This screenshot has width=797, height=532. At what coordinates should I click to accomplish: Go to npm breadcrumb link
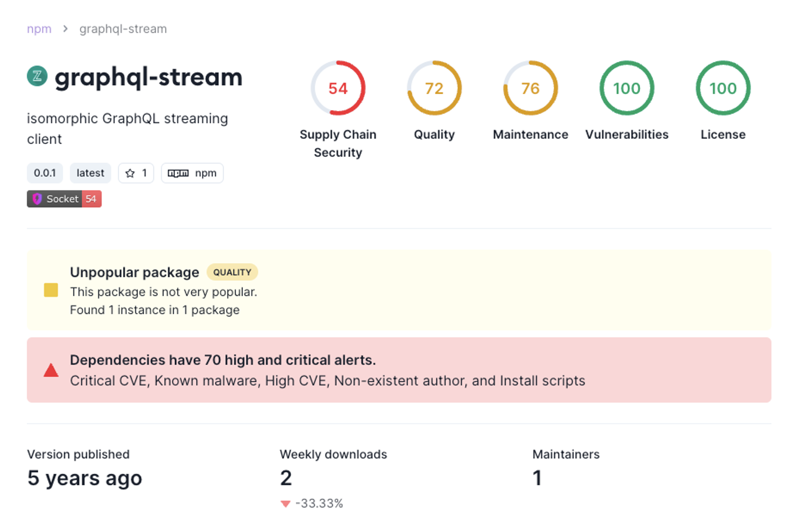point(39,29)
